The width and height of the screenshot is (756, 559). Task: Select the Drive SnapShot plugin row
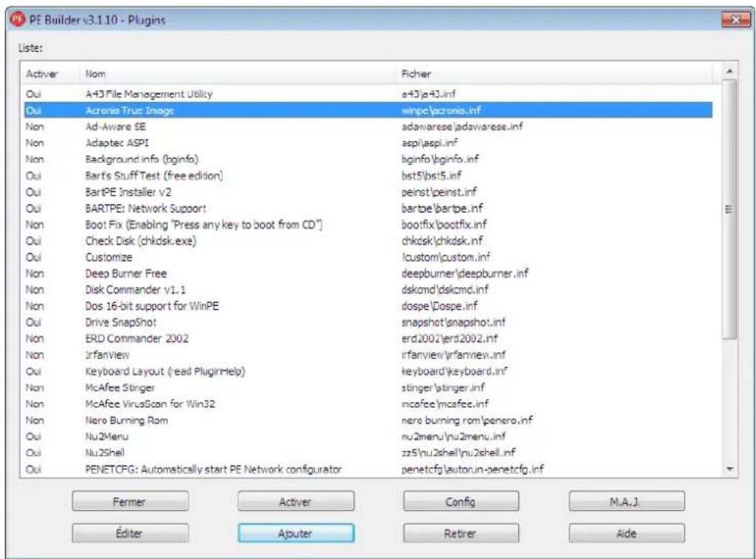coord(368,322)
